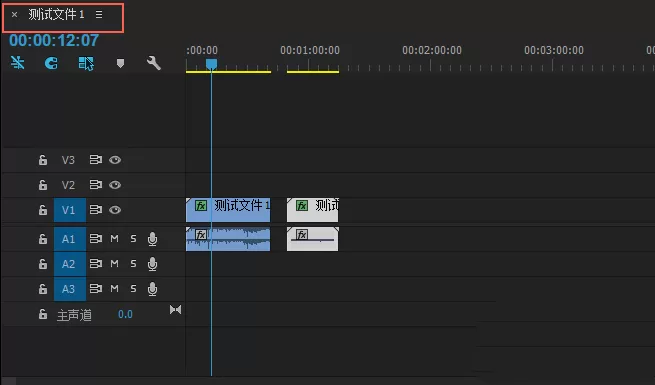Click the blue playhead marker on ruler
The image size is (655, 385).
click(211, 64)
